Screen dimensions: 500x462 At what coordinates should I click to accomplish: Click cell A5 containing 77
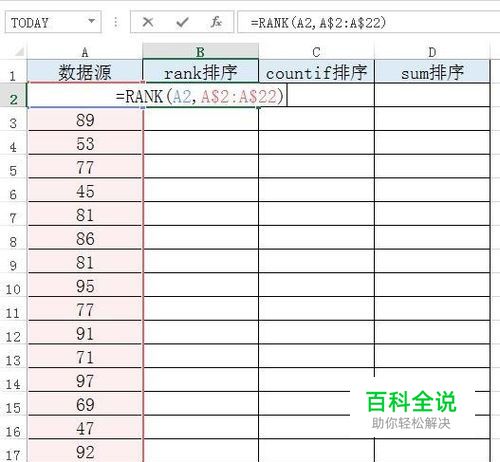[x=85, y=167]
